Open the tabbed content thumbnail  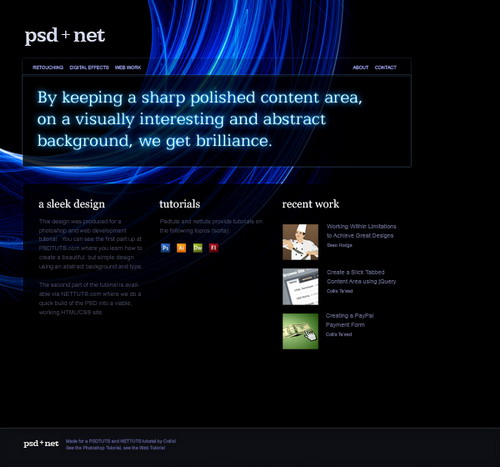coord(300,287)
